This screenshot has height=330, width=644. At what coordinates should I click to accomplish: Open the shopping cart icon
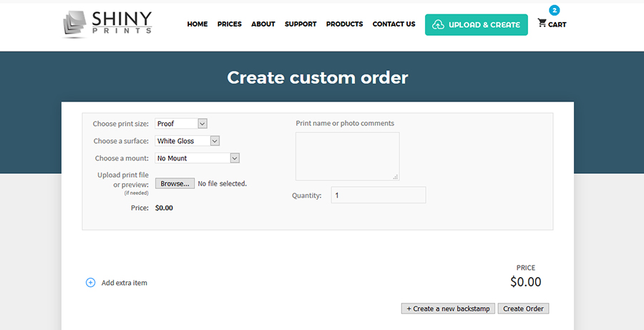[542, 23]
